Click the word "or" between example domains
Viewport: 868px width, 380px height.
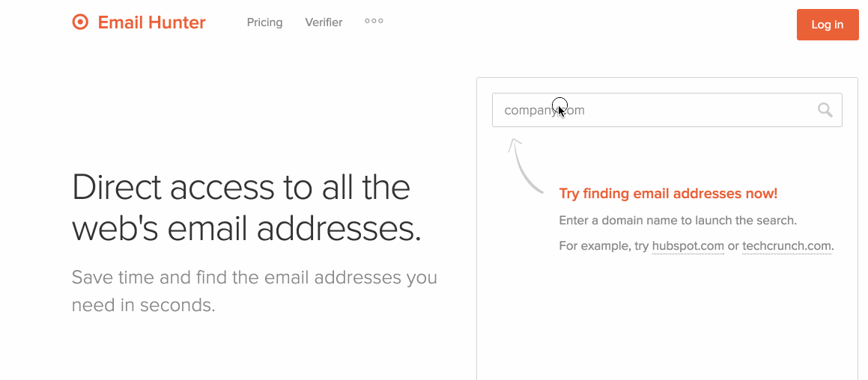coord(733,246)
